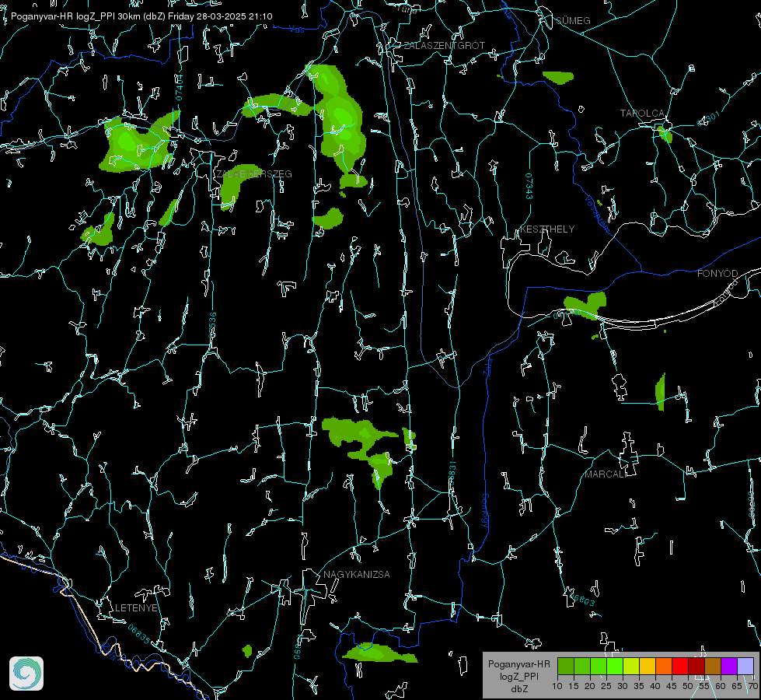Click the legend scale value 30
Viewport: 761px width, 700px height.
pyautogui.click(x=623, y=686)
